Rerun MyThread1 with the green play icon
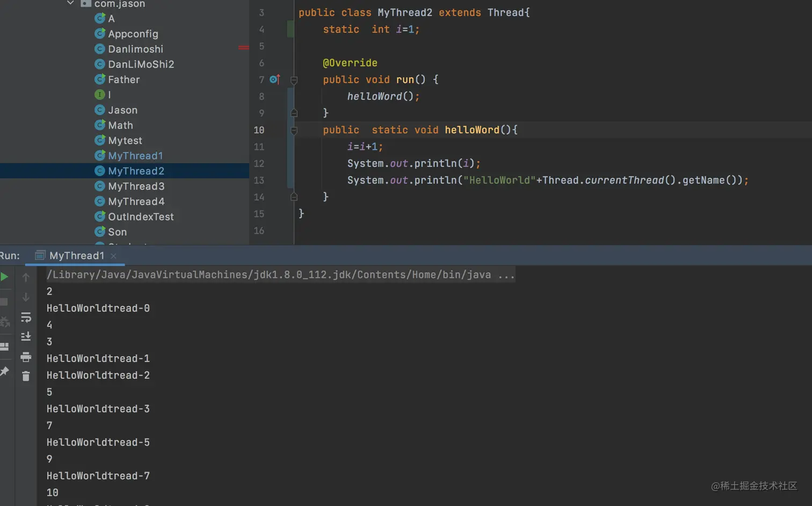The width and height of the screenshot is (812, 506). click(4, 277)
